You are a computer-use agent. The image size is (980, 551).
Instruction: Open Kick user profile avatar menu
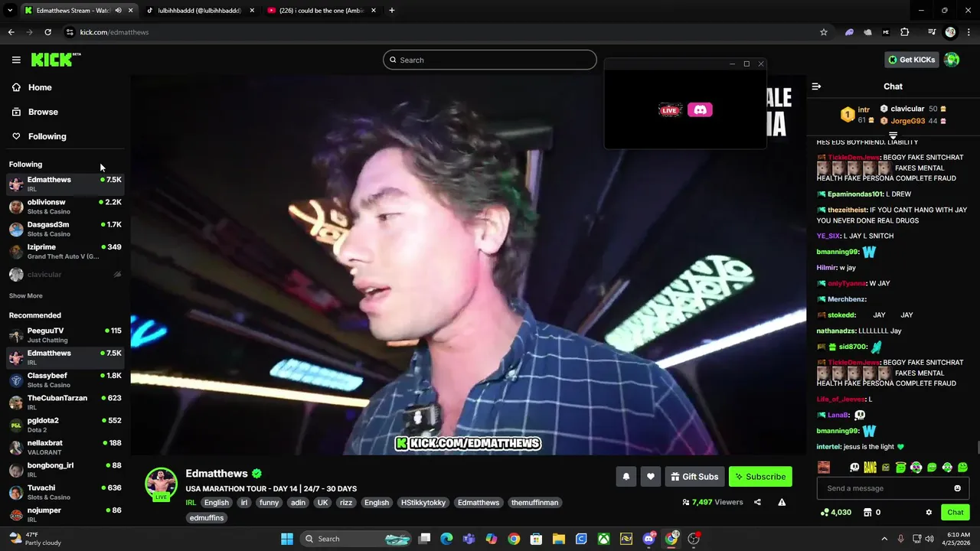click(952, 60)
